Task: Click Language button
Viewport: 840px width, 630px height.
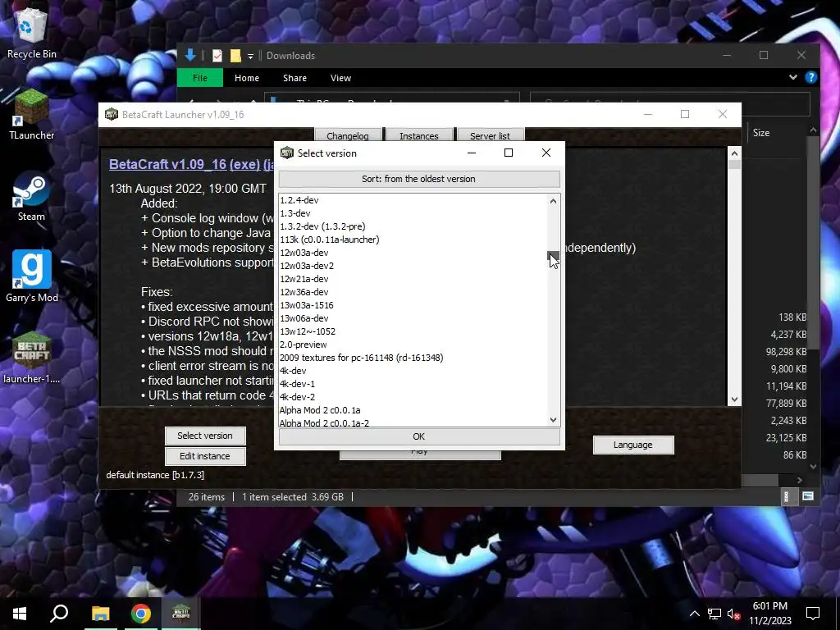Action: click(x=633, y=445)
